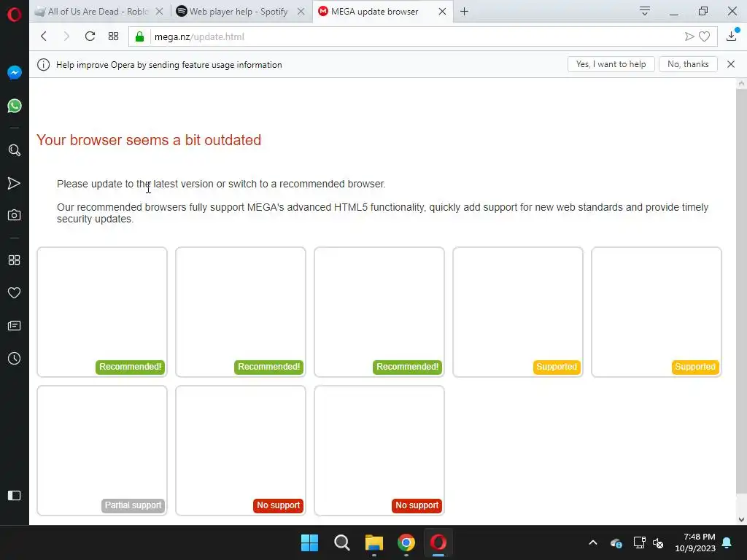Open the clock showing 7:48 PM
747x560 pixels.
tap(695, 542)
